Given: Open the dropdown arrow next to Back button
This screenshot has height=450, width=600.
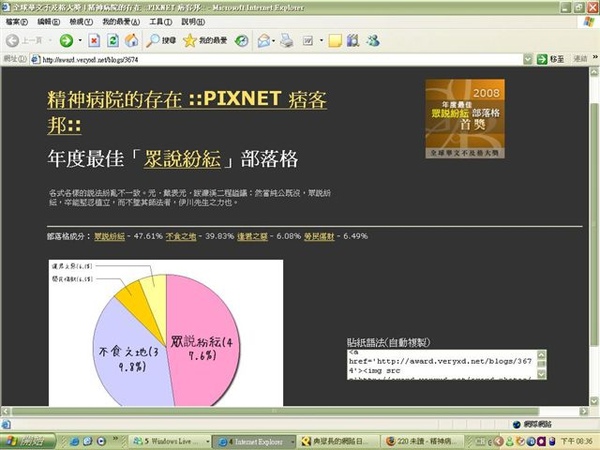Looking at the screenshot, I should click(x=50, y=40).
